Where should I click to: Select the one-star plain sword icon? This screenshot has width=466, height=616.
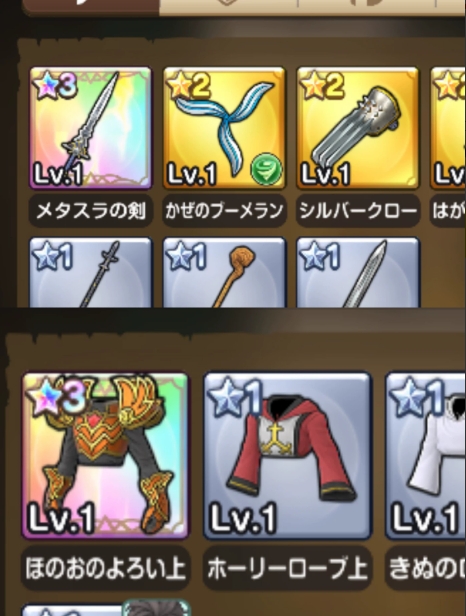[358, 272]
